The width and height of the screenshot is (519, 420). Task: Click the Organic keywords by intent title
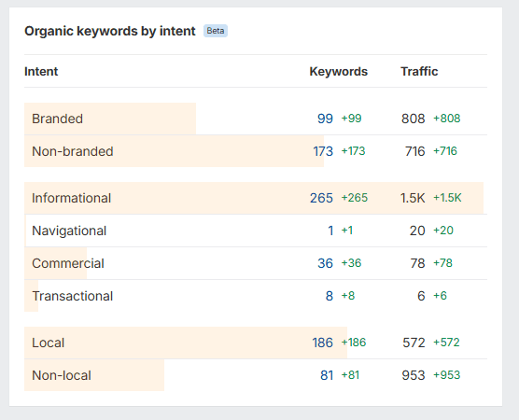tap(110, 31)
